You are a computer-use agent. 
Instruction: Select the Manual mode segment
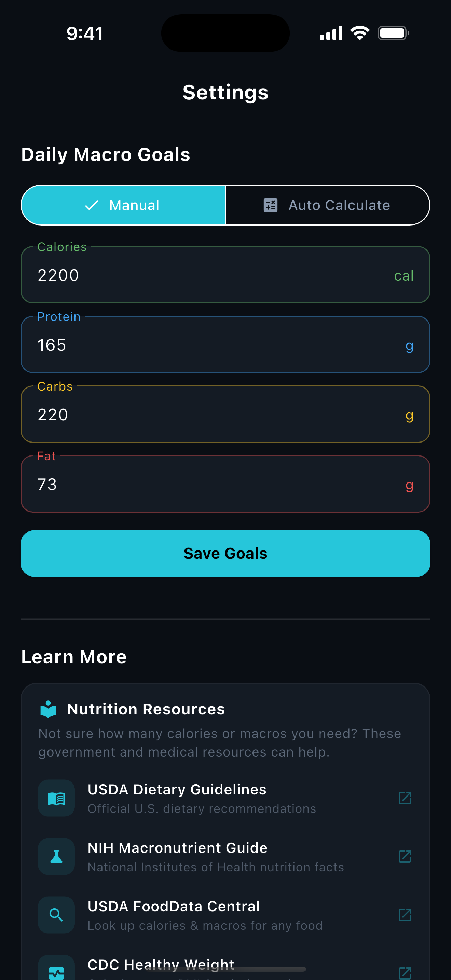[x=123, y=205]
